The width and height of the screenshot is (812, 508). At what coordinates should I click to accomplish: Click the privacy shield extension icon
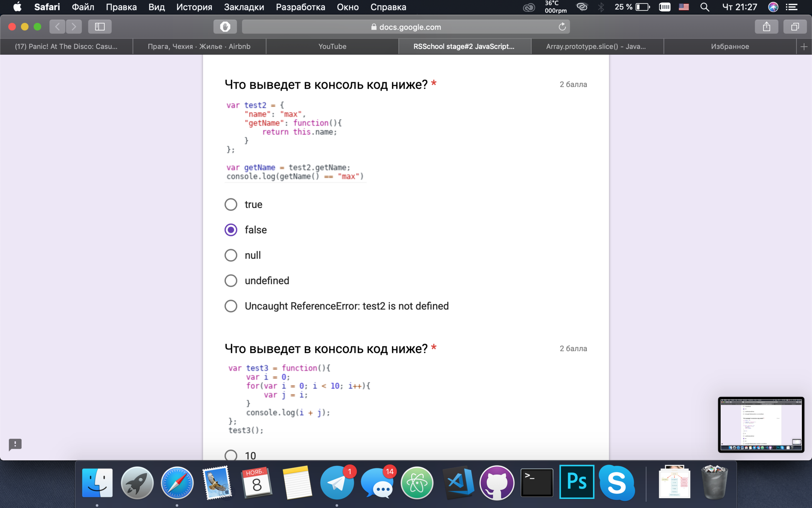click(225, 27)
